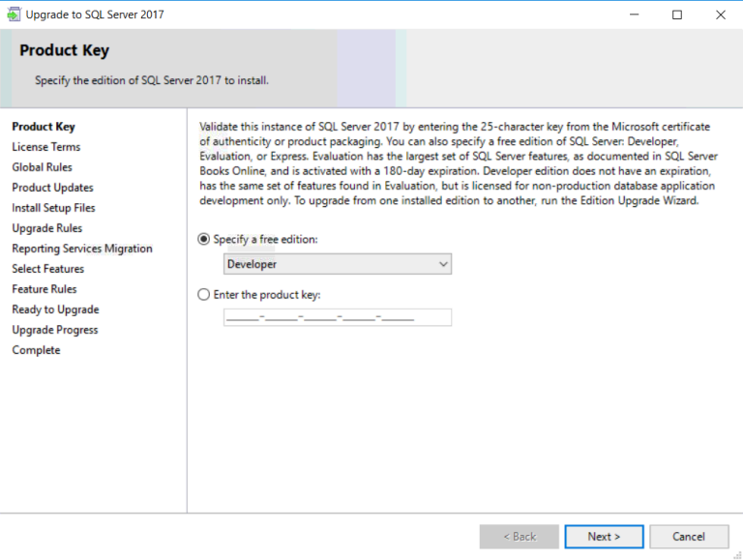This screenshot has width=743, height=560.
Task: Click the disabled Back button
Action: pyautogui.click(x=519, y=537)
